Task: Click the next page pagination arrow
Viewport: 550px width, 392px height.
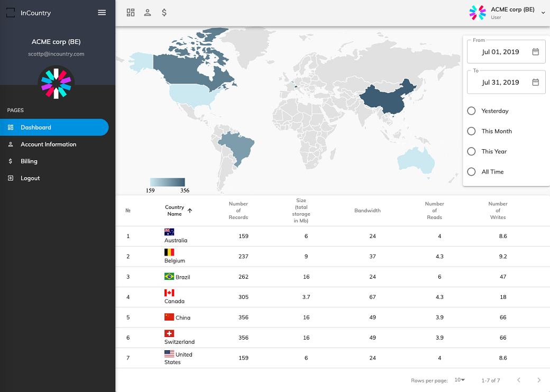Action: pyautogui.click(x=538, y=380)
